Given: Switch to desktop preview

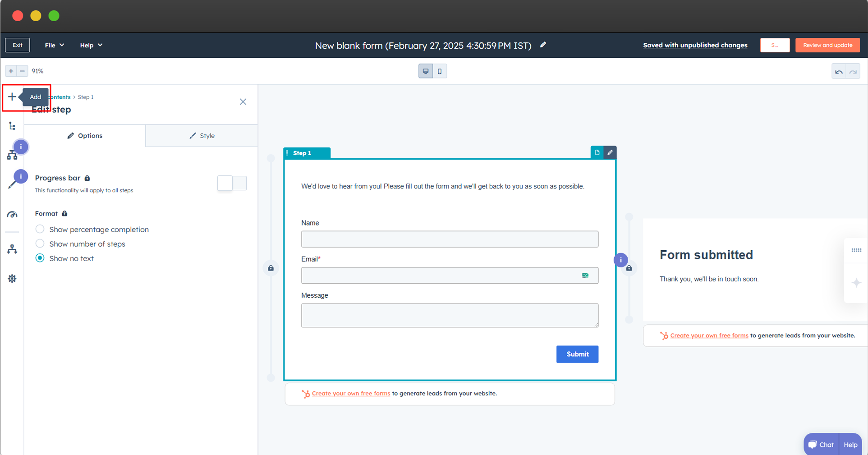Looking at the screenshot, I should point(426,71).
